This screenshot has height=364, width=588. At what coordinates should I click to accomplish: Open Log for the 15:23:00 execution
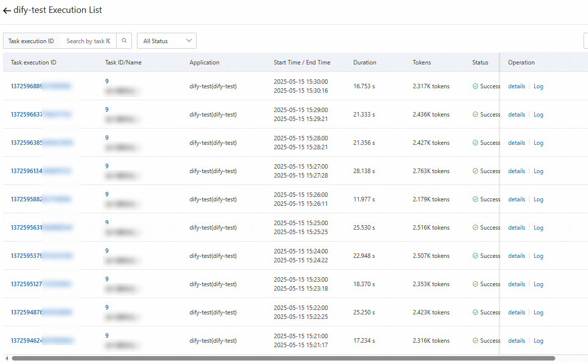click(538, 284)
